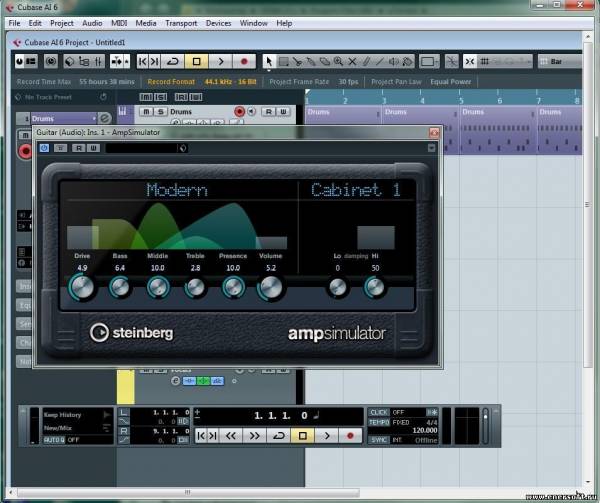Record enable the Drums track

240,112
